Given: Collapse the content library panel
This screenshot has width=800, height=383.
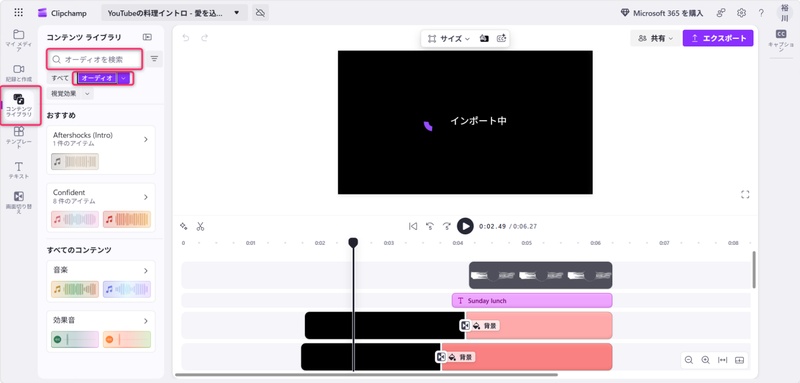Looking at the screenshot, I should click(147, 37).
